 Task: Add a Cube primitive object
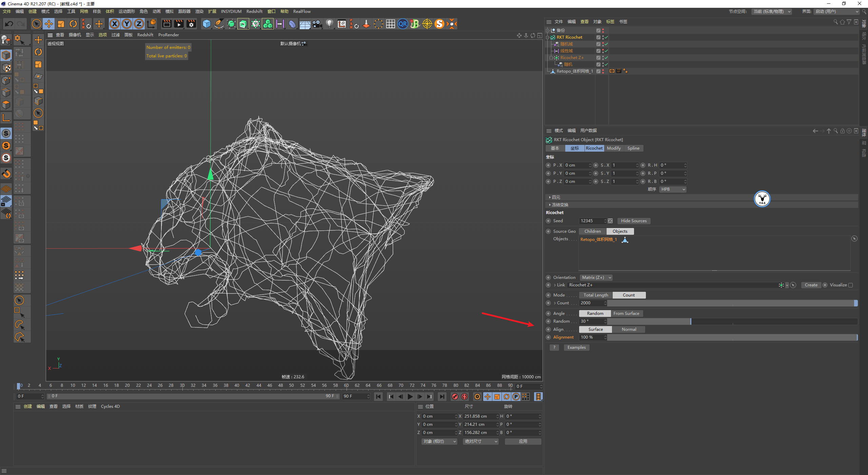(206, 24)
